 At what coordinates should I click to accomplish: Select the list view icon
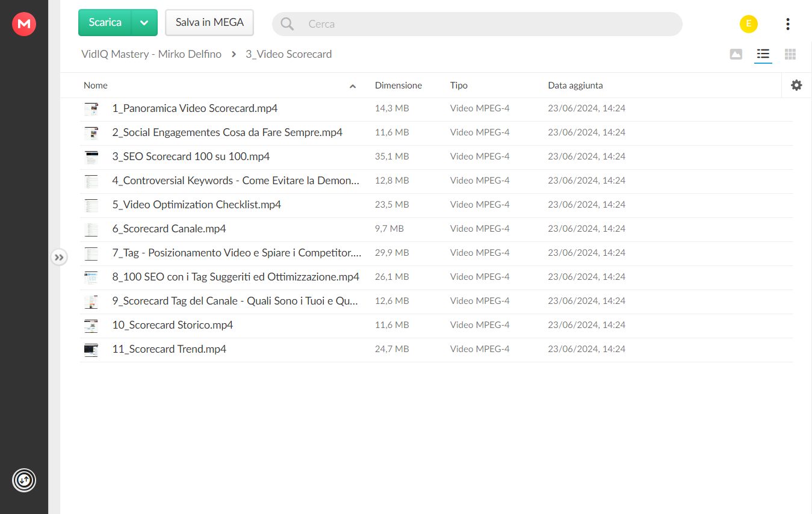pyautogui.click(x=763, y=54)
